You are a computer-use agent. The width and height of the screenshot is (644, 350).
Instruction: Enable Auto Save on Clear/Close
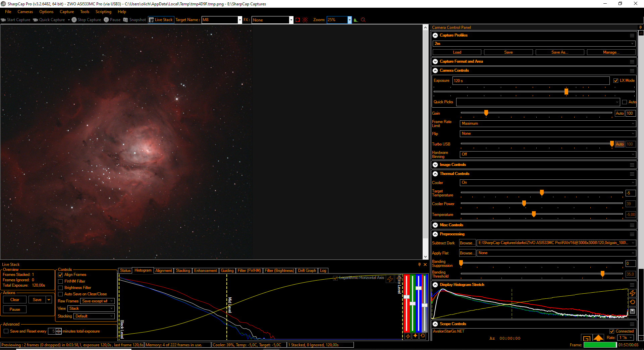pyautogui.click(x=60, y=294)
